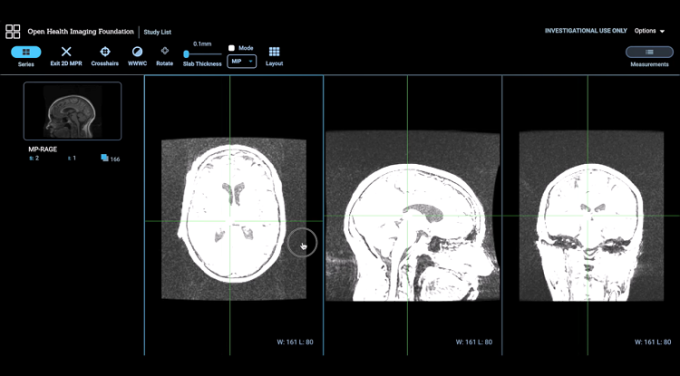680x376 pixels.
Task: Expand the Options menu
Action: tap(649, 31)
